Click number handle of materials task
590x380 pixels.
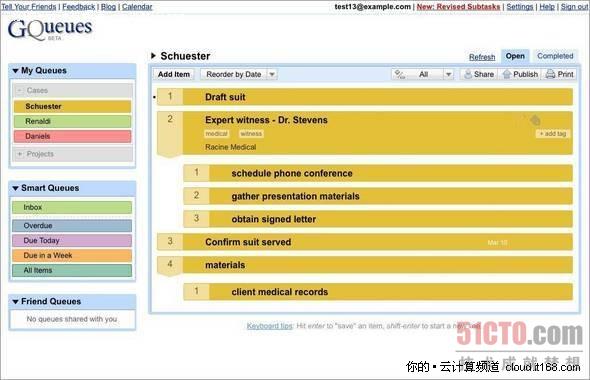point(170,266)
